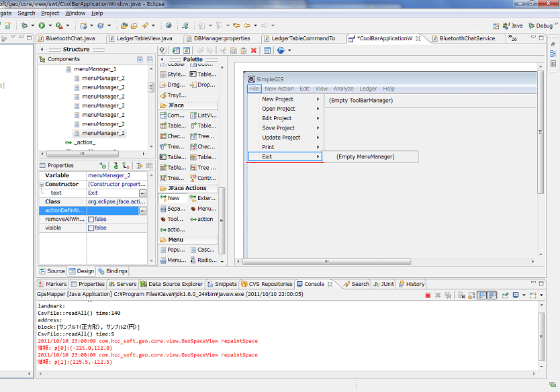Pick the Popup menu palette item
Screen dimensions: 560x392
pyautogui.click(x=173, y=250)
